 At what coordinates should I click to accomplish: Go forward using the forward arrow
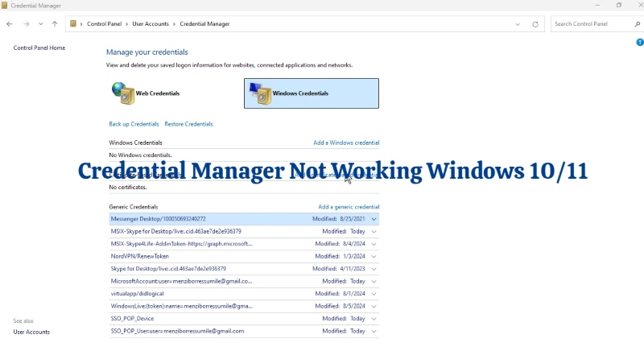27,24
